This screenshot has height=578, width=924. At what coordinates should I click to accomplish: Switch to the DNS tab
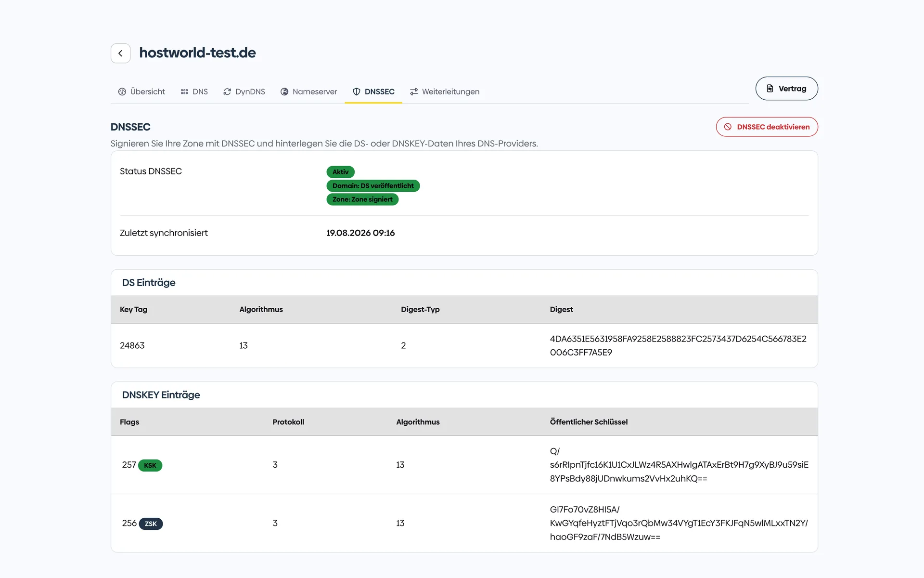pos(194,92)
